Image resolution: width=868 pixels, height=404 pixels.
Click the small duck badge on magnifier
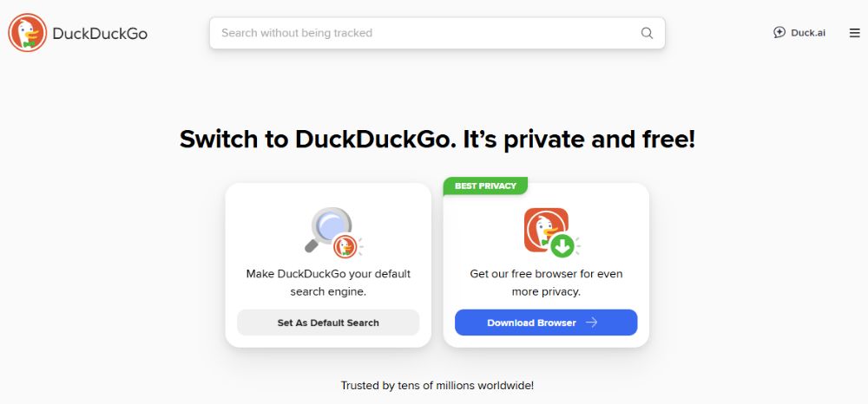pos(345,246)
